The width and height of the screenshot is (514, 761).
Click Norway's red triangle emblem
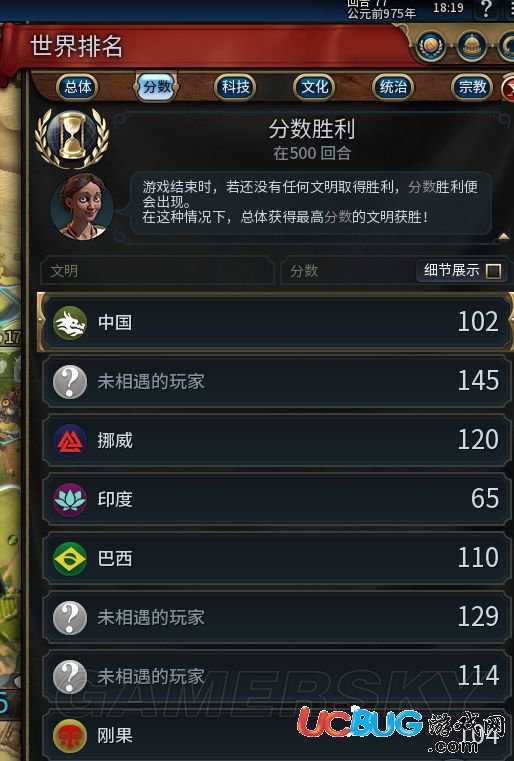[x=70, y=441]
